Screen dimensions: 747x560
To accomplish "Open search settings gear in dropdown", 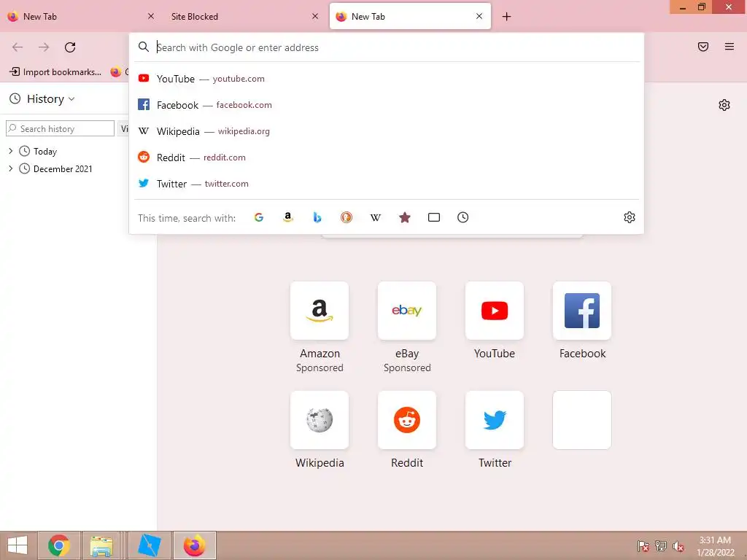I will click(630, 217).
